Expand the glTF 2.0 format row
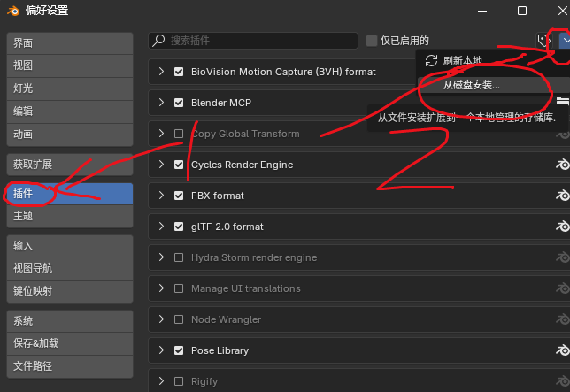570x392 pixels. pyautogui.click(x=161, y=227)
